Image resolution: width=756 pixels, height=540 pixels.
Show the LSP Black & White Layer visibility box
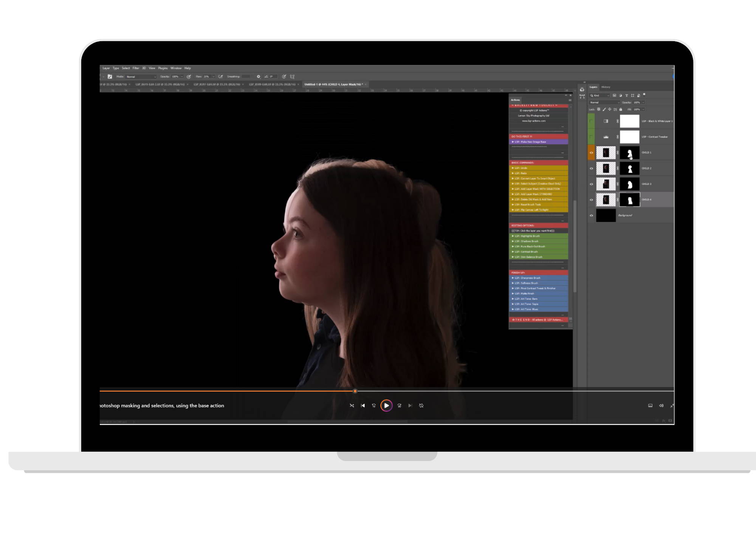pos(591,121)
